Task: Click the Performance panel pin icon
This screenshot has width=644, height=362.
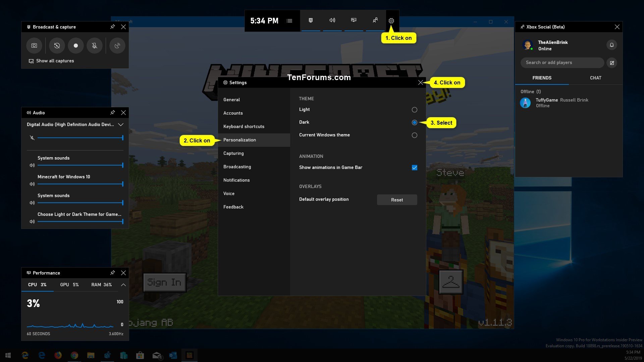Action: 113,272
